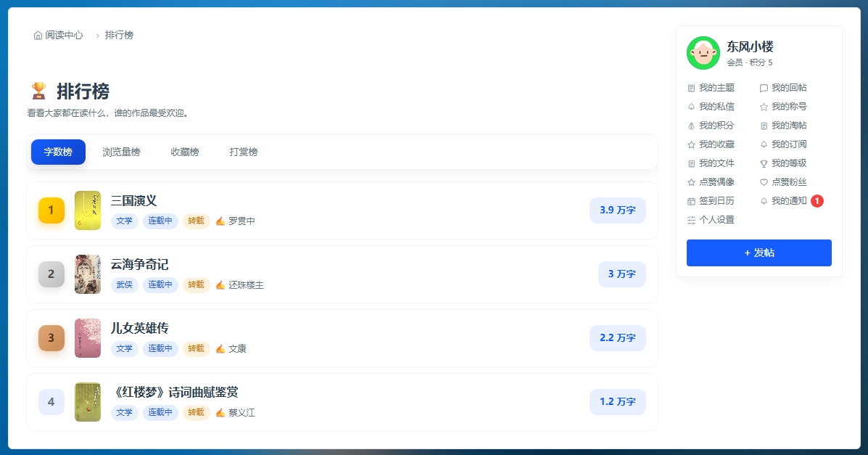Switch to the 收藏榜 tab

tap(184, 152)
